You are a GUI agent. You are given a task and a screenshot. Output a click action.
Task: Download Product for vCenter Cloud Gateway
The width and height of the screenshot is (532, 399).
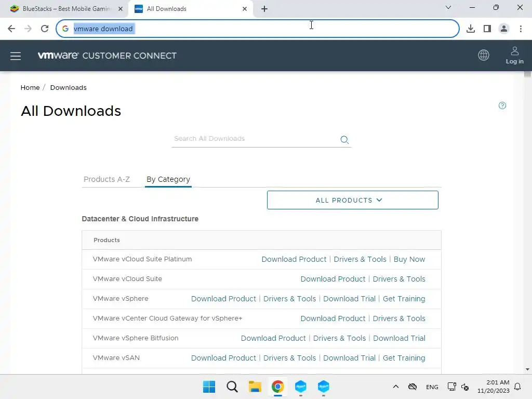(333, 318)
